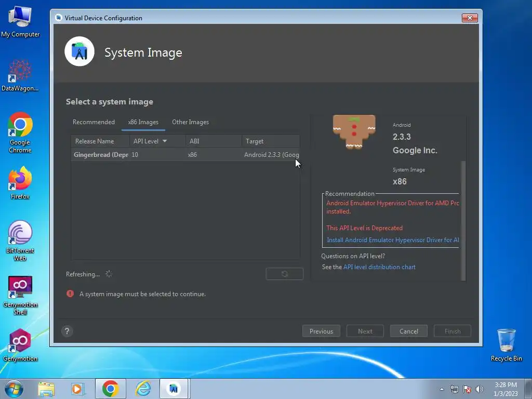Click the Show Desktop strip
Viewport: 532px width, 399px height.
click(529, 389)
